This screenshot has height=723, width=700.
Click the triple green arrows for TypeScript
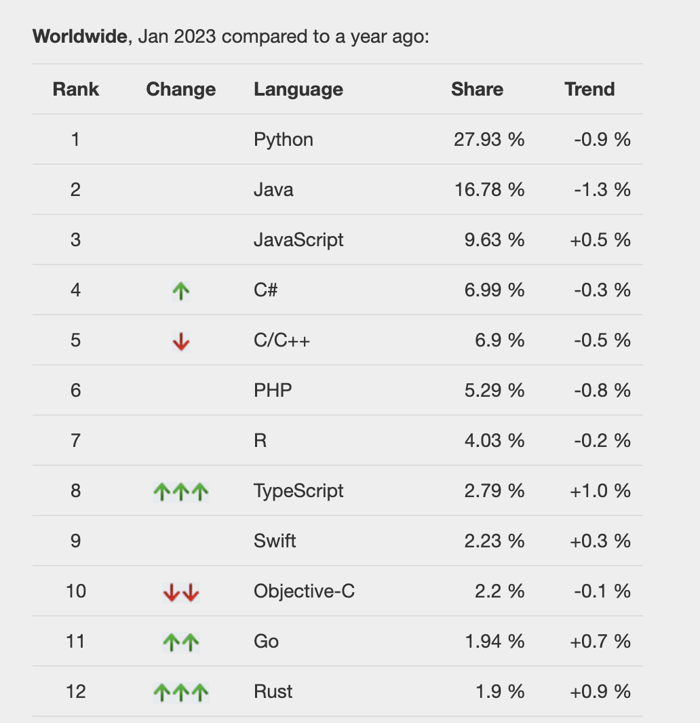pos(181,491)
